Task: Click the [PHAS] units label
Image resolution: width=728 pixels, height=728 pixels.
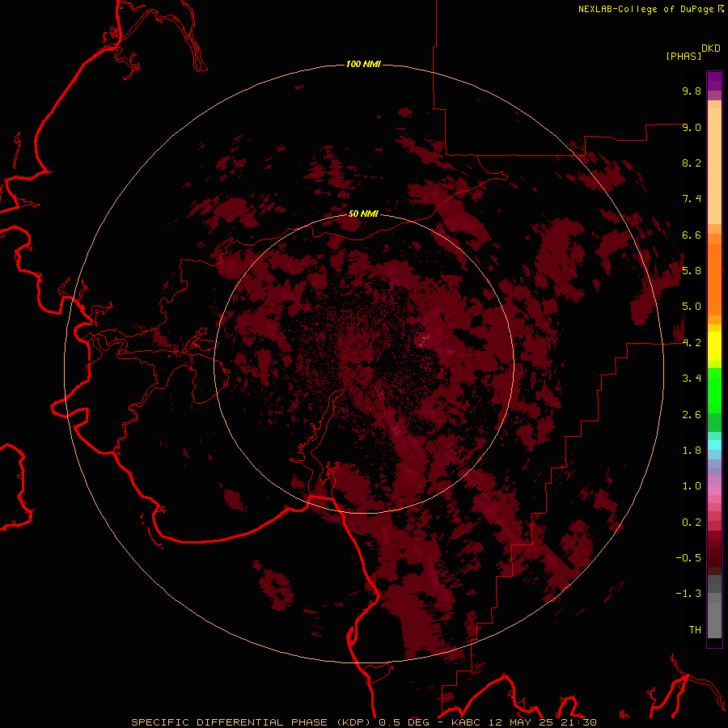Action: tap(684, 57)
